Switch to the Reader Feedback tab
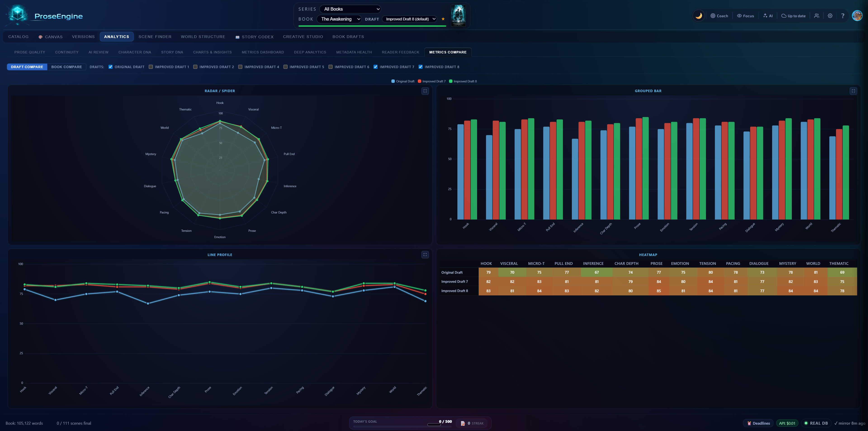Viewport: 868px width, 431px height. coord(400,52)
